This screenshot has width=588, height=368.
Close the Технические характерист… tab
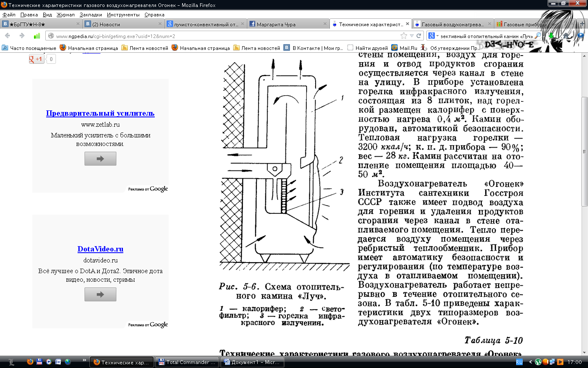pyautogui.click(x=407, y=24)
